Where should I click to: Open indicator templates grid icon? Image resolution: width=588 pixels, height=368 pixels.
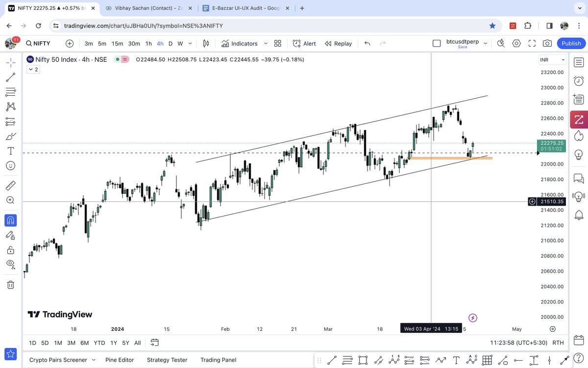pyautogui.click(x=278, y=43)
